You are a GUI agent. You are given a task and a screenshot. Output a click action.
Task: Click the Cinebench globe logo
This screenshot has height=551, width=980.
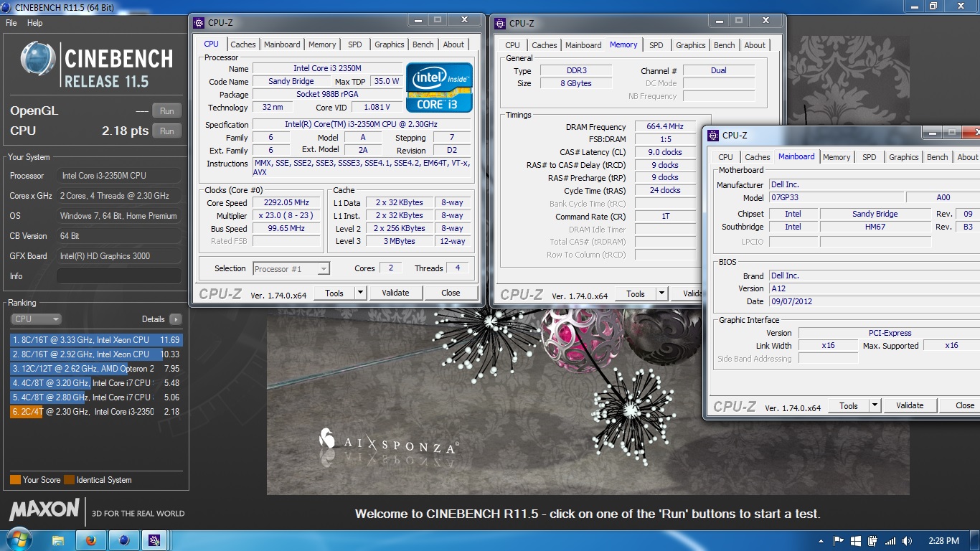38,60
